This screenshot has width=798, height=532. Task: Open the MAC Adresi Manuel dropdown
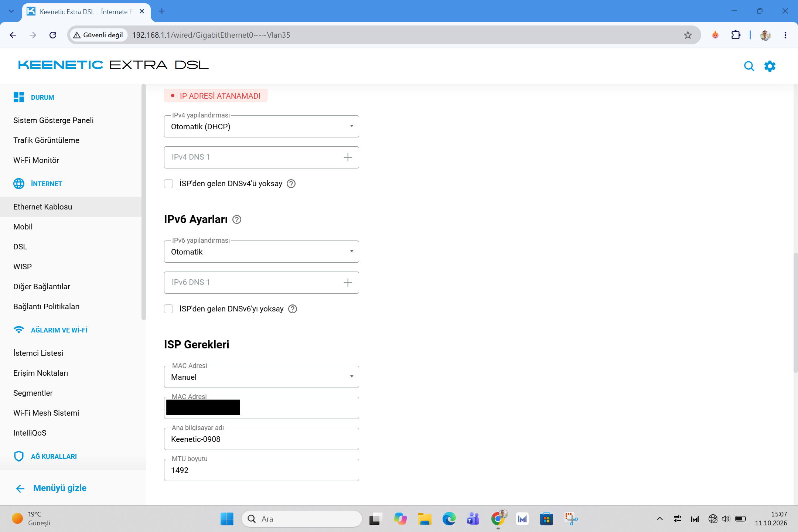(x=262, y=377)
